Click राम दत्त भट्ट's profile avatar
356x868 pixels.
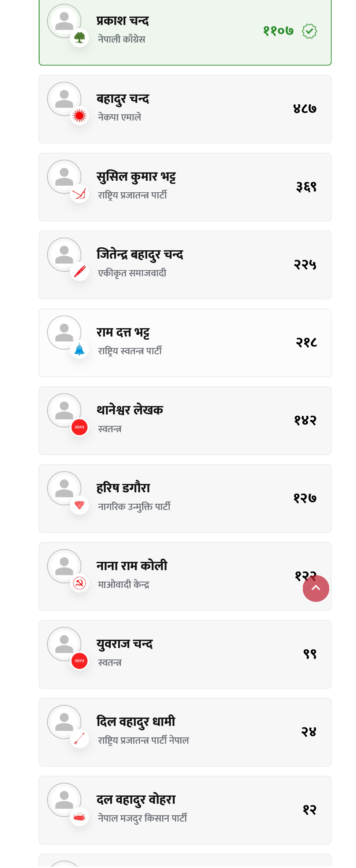click(x=64, y=333)
